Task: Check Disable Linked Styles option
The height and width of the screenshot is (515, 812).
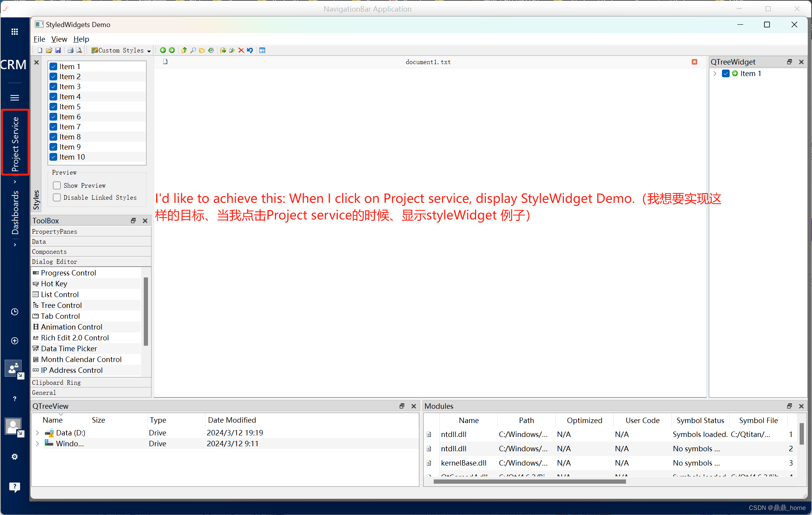Action: [x=57, y=197]
